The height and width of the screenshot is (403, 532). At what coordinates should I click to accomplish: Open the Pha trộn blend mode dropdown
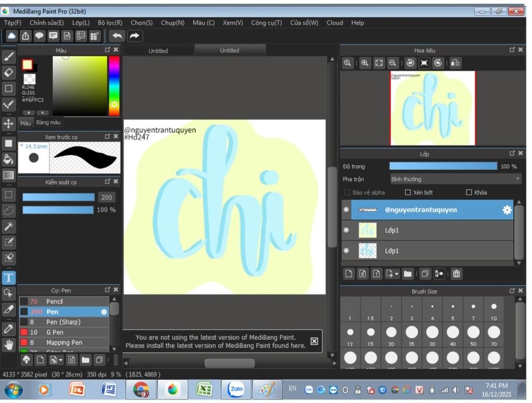pos(455,179)
